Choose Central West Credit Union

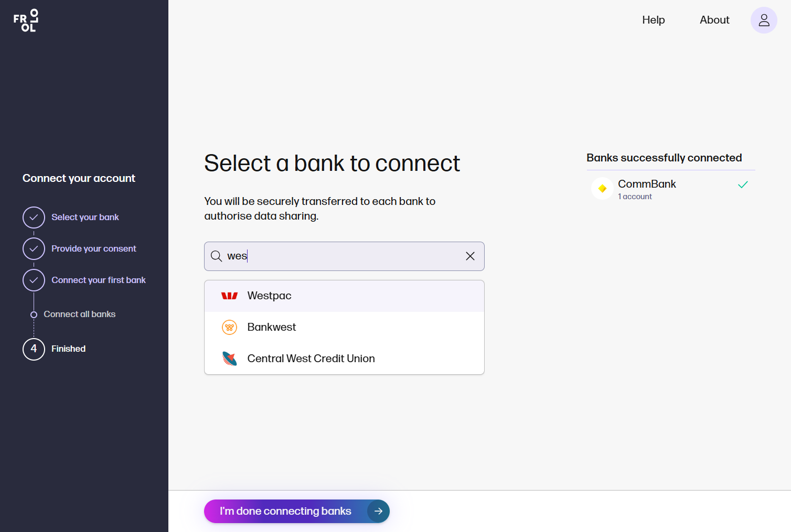(x=344, y=359)
